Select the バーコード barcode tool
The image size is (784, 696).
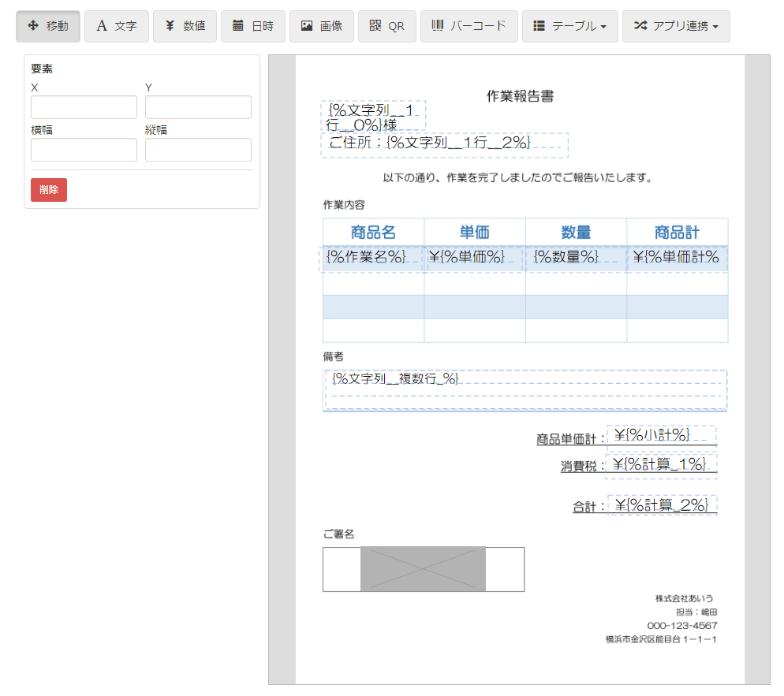pyautogui.click(x=469, y=27)
